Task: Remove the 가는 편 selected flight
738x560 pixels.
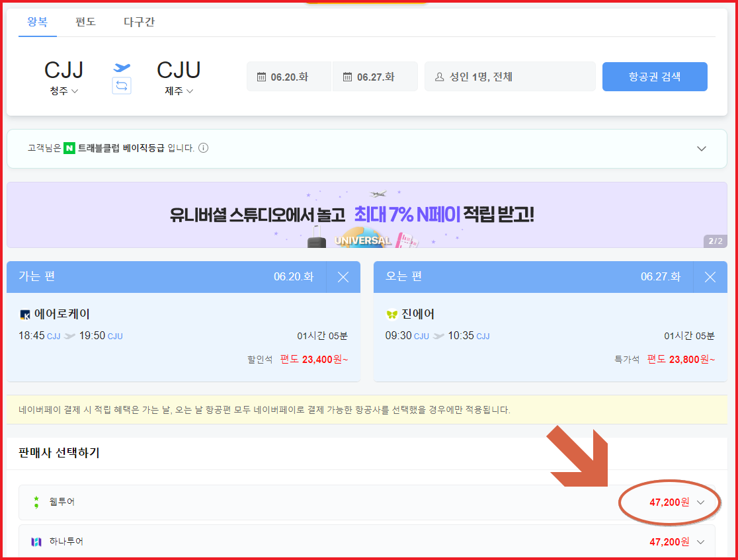Action: pyautogui.click(x=343, y=277)
